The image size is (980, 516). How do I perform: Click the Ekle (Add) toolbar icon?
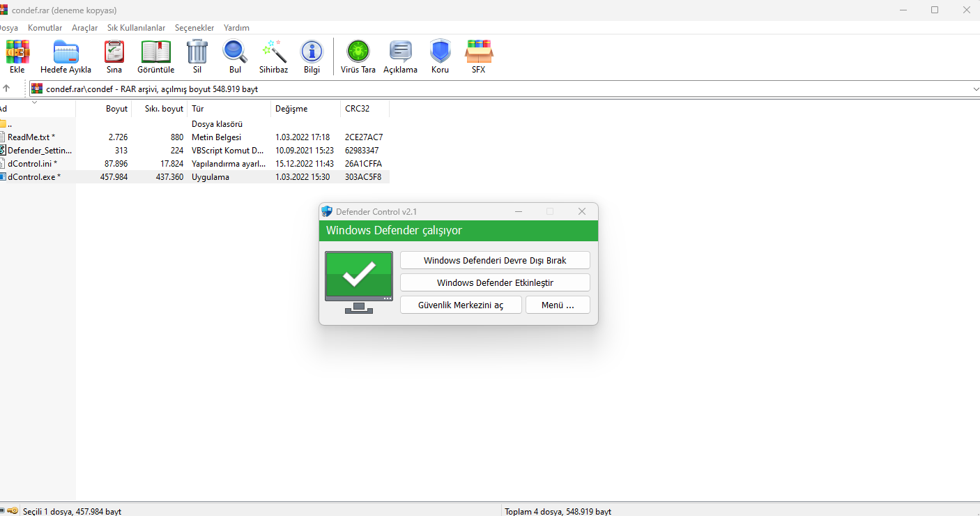(17, 52)
